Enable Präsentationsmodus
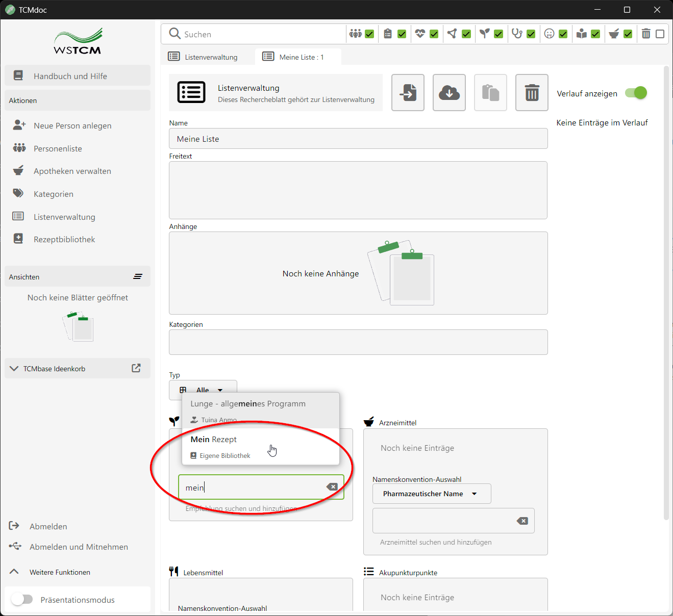This screenshot has height=616, width=673. [x=22, y=599]
